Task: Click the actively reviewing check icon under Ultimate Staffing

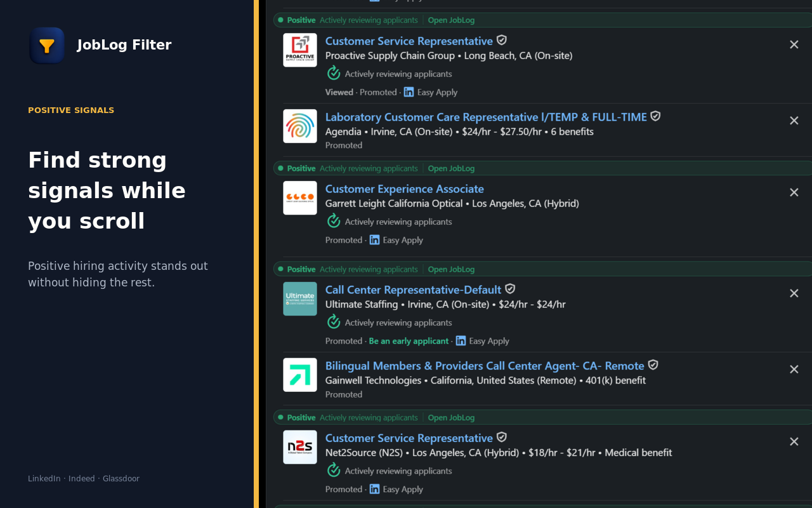Action: pyautogui.click(x=334, y=322)
